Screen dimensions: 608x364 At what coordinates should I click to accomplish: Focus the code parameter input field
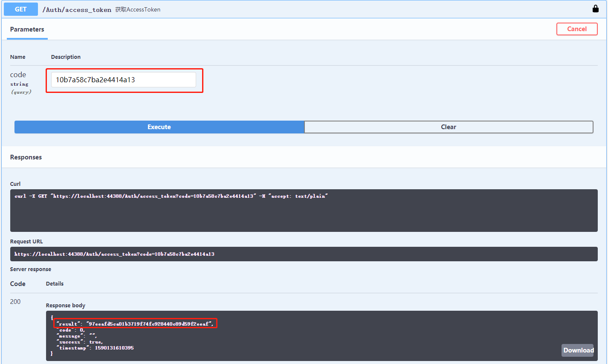tap(124, 80)
